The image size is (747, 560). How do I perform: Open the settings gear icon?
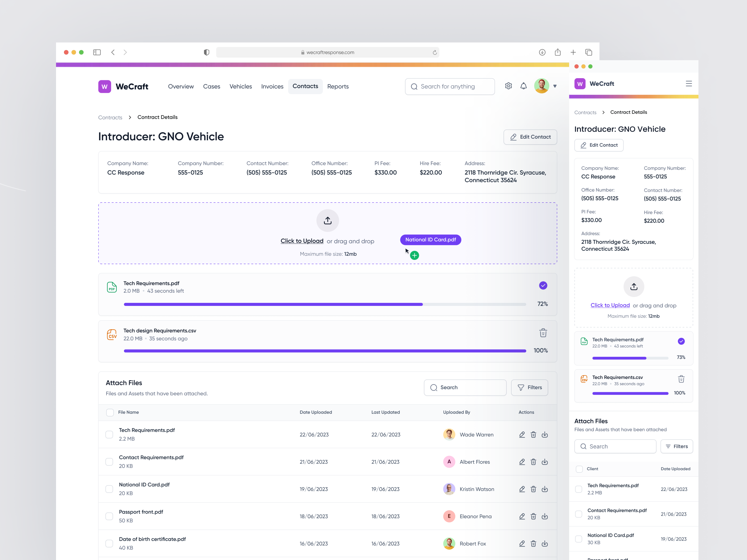[x=509, y=86]
